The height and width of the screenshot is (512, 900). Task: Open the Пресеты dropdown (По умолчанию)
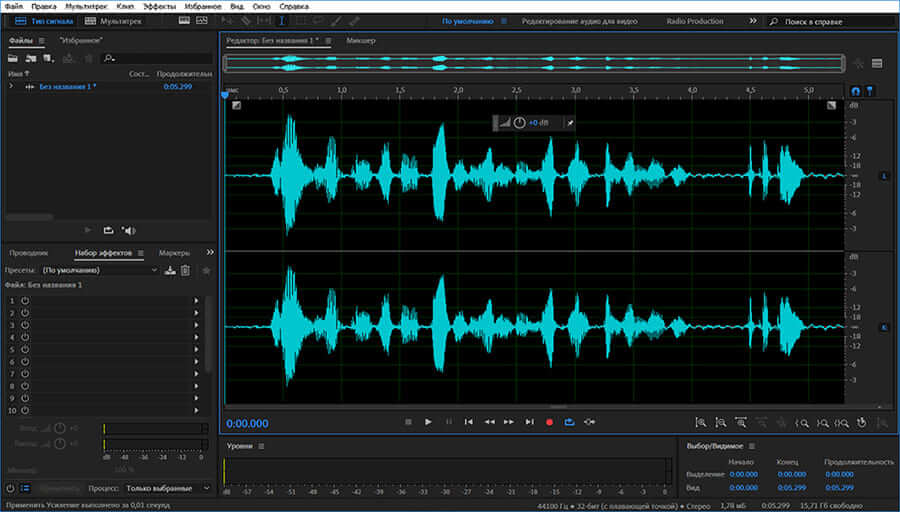coord(100,270)
